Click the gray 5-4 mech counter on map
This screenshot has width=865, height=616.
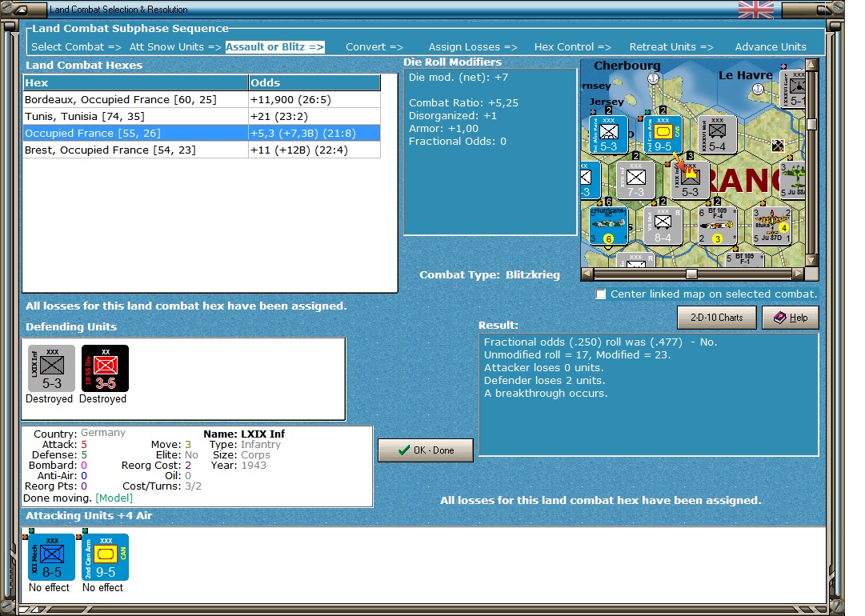click(x=717, y=134)
